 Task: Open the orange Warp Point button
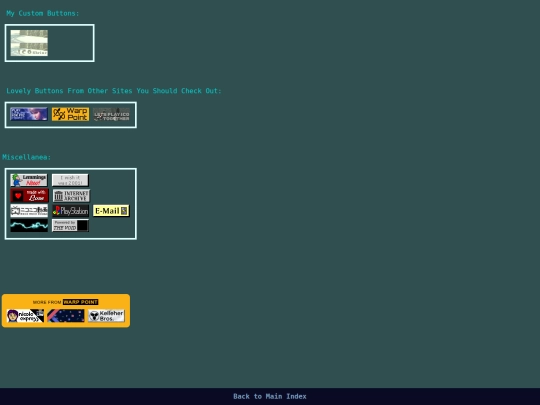[x=70, y=114]
